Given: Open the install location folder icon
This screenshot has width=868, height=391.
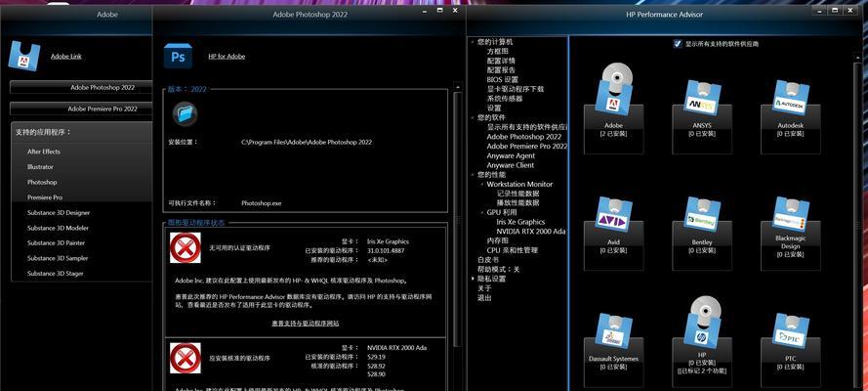Looking at the screenshot, I should (x=185, y=114).
